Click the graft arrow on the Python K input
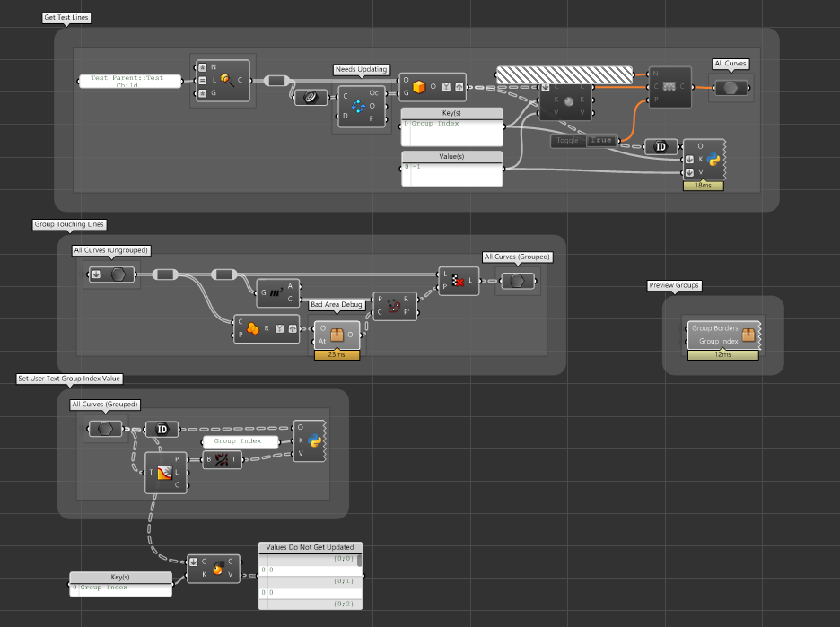840x627 pixels. click(690, 160)
